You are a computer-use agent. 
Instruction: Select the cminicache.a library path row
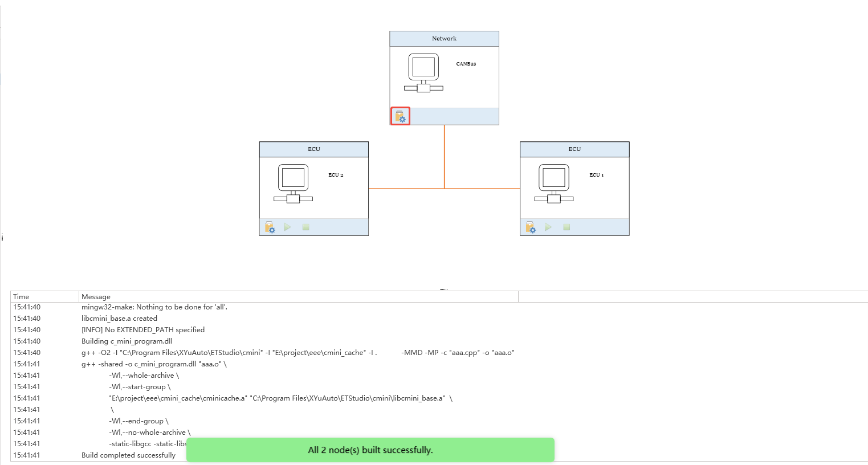(439, 398)
